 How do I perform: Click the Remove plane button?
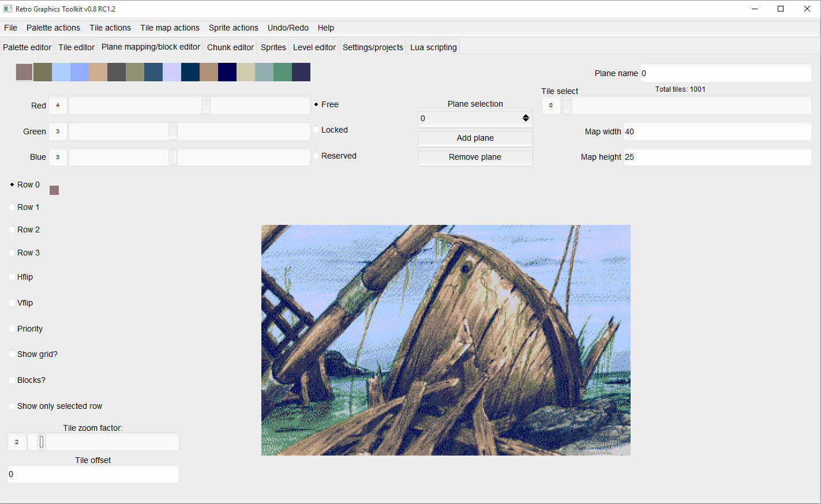click(x=475, y=157)
